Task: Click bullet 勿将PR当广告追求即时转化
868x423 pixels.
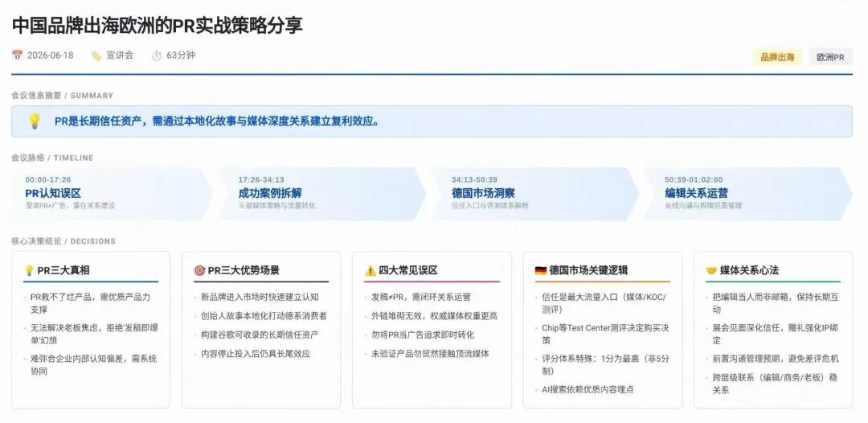Action: click(x=423, y=335)
